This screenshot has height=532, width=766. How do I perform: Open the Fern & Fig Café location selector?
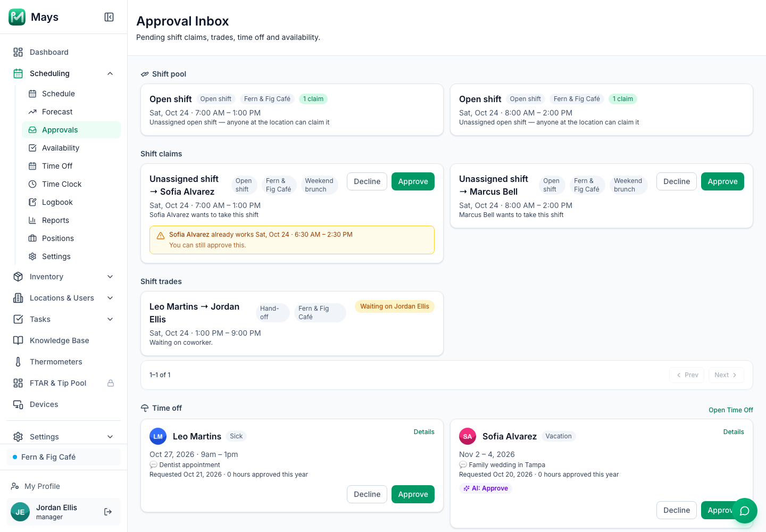pyautogui.click(x=63, y=457)
